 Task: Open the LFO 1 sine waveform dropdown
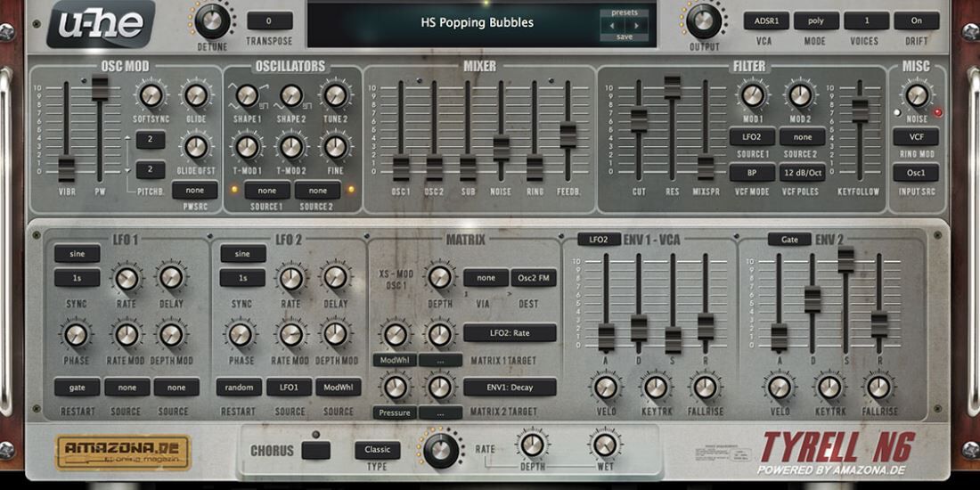click(x=77, y=254)
